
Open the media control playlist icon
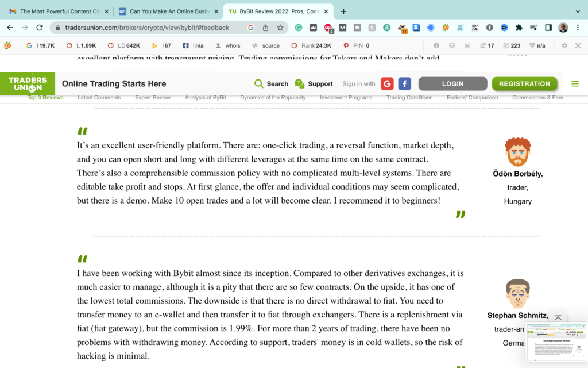pyautogui.click(x=533, y=28)
